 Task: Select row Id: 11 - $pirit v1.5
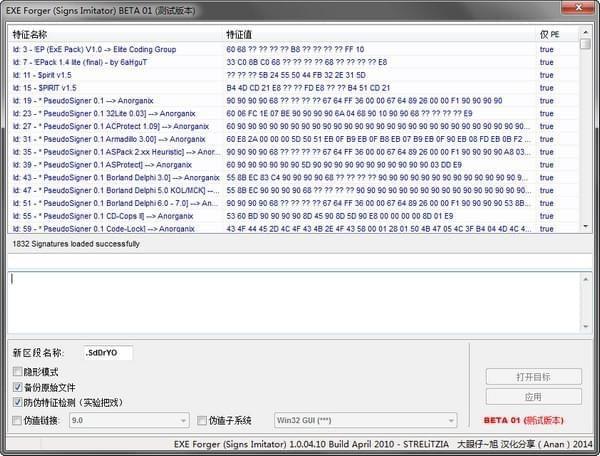(293, 75)
